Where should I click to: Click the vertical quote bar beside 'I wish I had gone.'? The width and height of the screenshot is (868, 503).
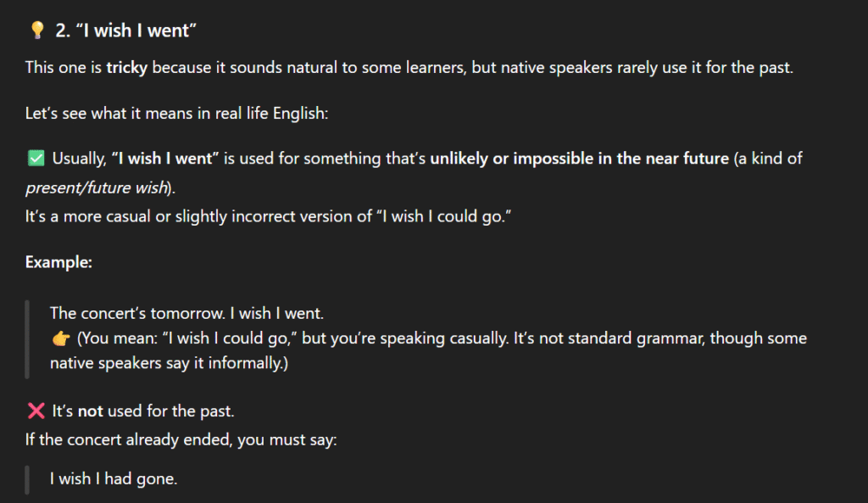28,478
